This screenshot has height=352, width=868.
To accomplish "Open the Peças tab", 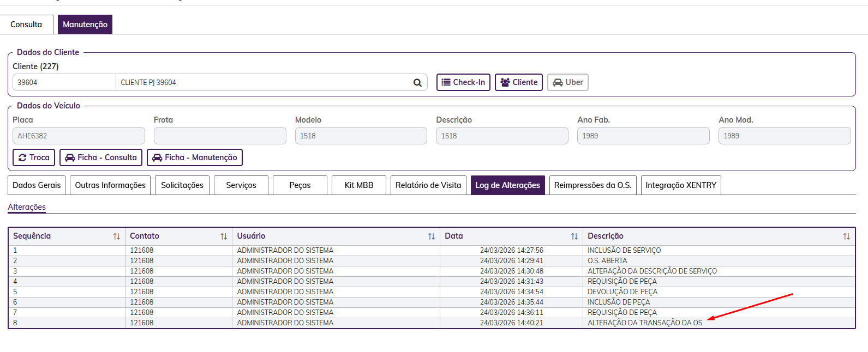I will [x=300, y=185].
